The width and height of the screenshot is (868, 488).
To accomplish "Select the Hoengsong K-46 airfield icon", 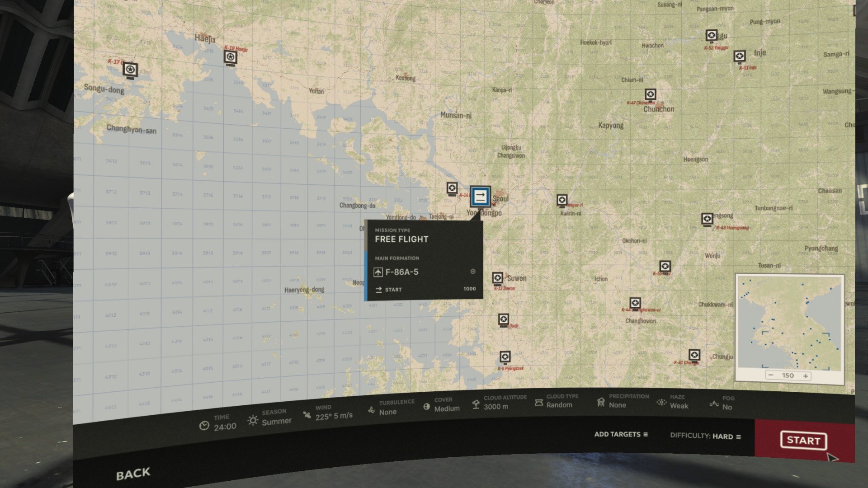I will point(708,220).
